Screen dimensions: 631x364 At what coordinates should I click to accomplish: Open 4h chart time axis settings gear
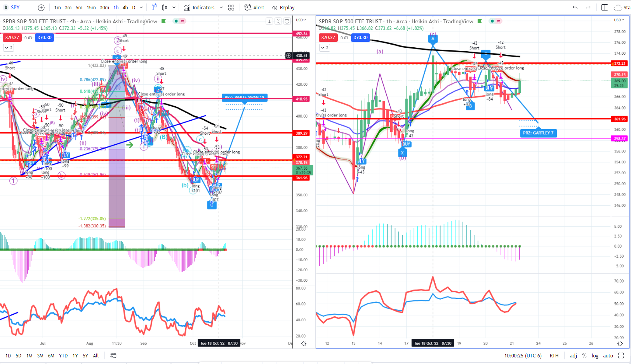click(x=304, y=343)
